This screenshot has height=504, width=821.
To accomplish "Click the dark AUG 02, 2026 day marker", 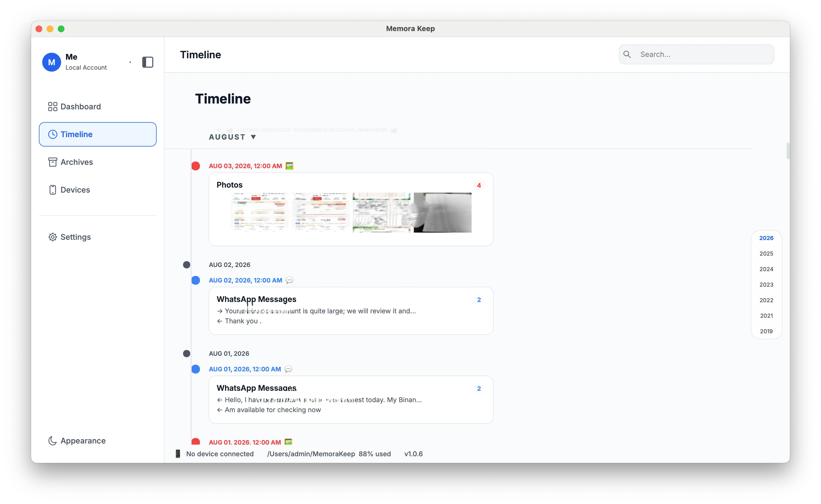I will 186,265.
